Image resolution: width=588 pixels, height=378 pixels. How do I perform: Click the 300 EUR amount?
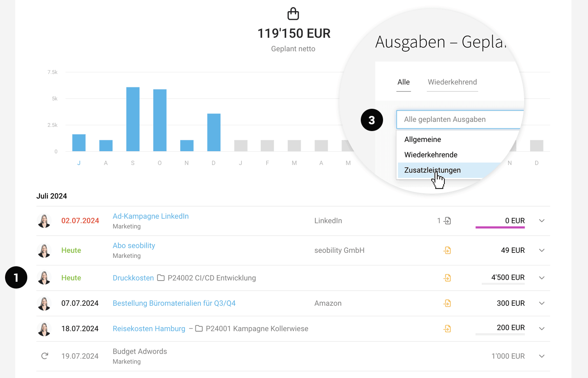pos(511,303)
